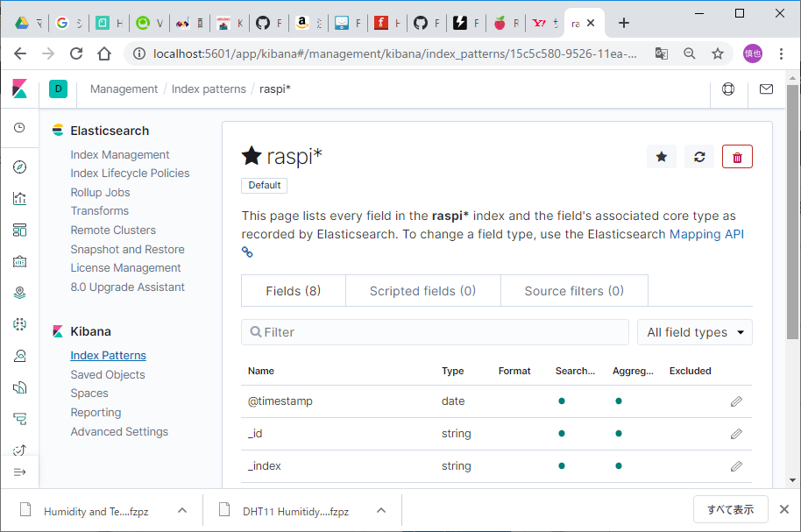The height and width of the screenshot is (532, 801).
Task: Edit the _index field
Action: coord(736,466)
